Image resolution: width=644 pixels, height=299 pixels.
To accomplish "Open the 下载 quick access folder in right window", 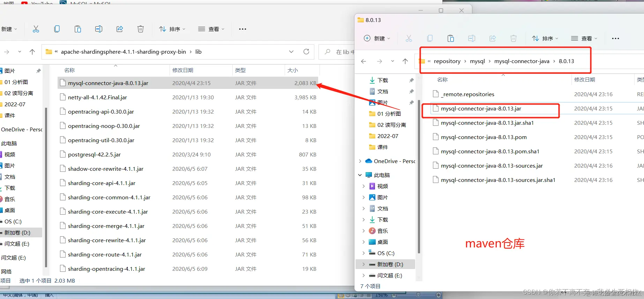I will pyautogui.click(x=382, y=80).
